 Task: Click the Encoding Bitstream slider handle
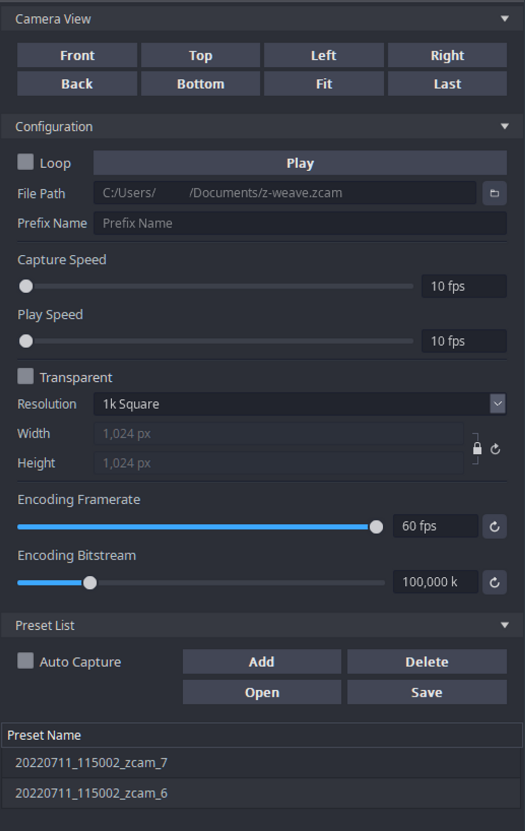(x=90, y=583)
